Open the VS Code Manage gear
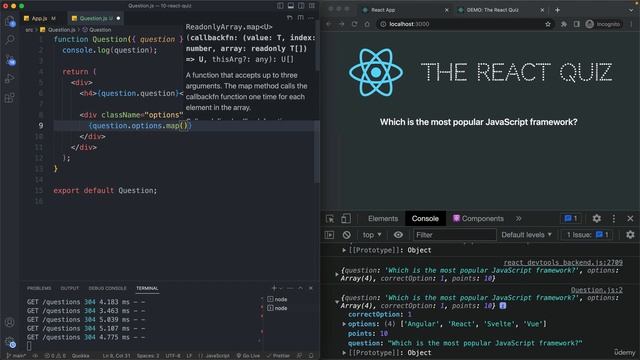 (x=10, y=342)
